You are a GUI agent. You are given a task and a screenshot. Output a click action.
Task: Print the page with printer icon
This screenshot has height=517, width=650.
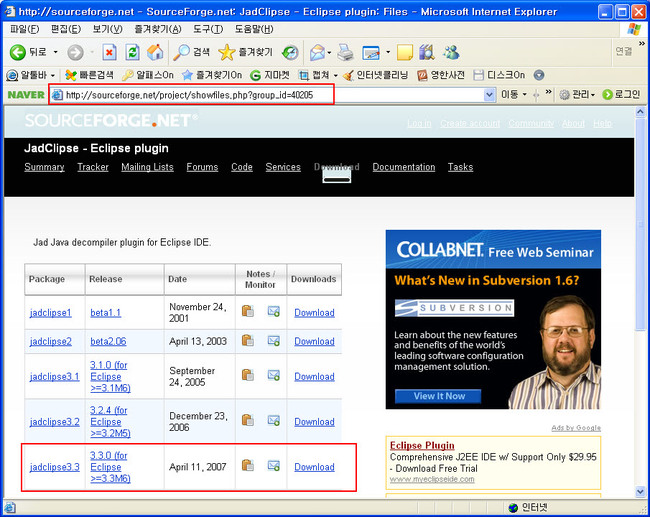(345, 52)
